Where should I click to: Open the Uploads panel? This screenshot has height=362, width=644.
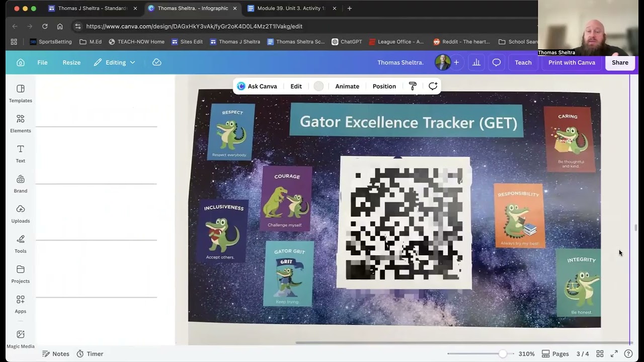click(x=21, y=214)
